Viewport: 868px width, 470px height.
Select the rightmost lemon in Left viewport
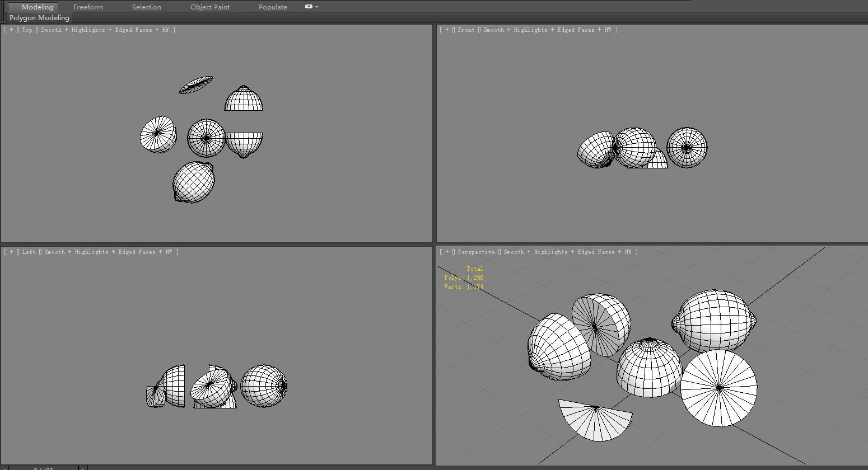pyautogui.click(x=264, y=386)
